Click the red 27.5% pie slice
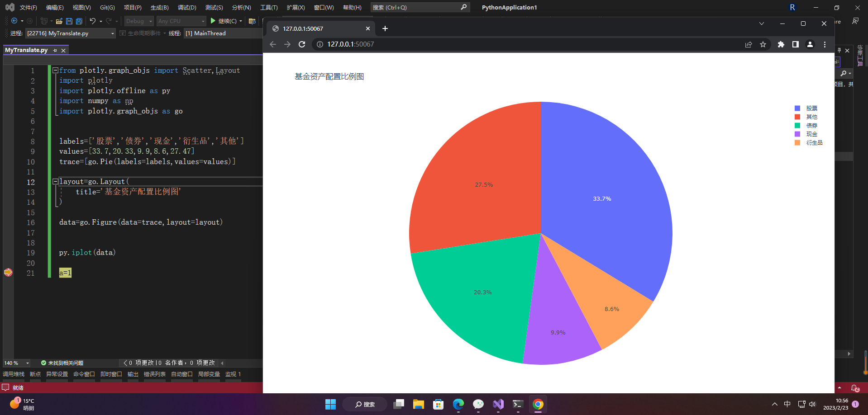This screenshot has height=415, width=868. 484,185
